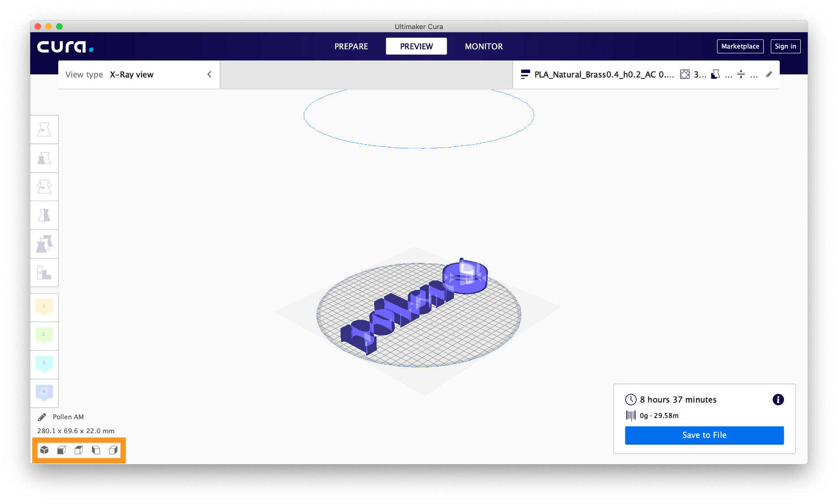
Task: Select the Rotate tool
Action: [44, 187]
